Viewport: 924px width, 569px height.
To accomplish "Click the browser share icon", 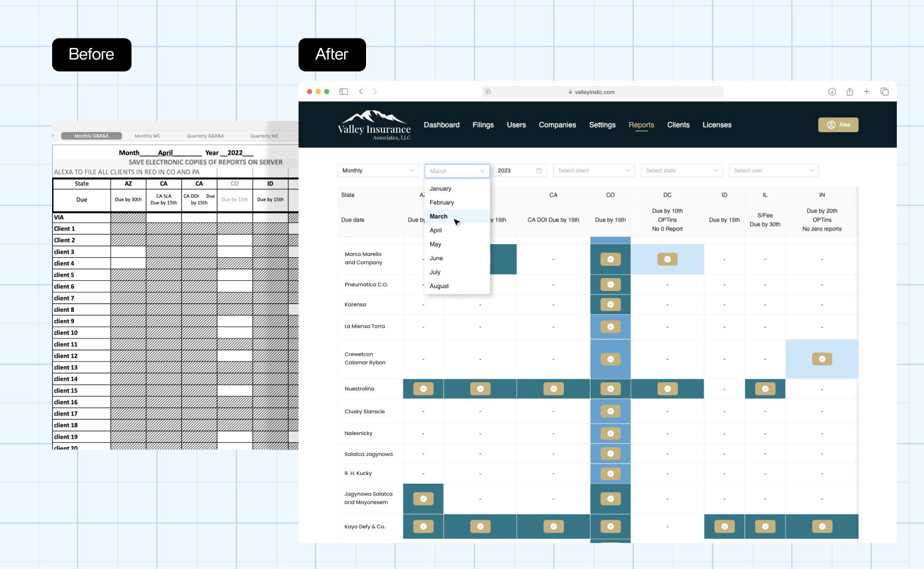I will (849, 91).
